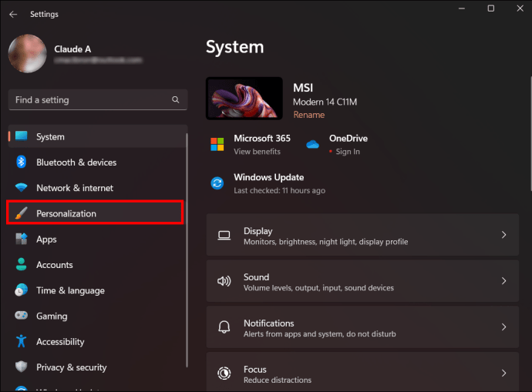Screen dimensions: 532x392
Task: Click the Focus timer icon
Action: click(224, 373)
